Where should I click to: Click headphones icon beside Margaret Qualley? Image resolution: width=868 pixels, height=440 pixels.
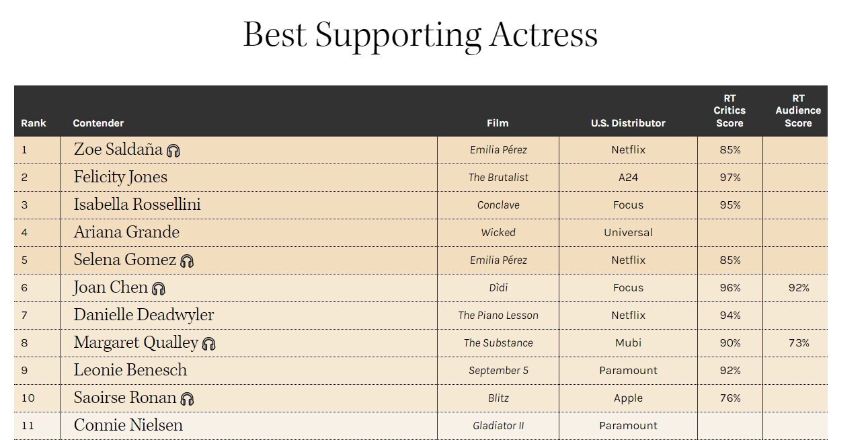(209, 344)
